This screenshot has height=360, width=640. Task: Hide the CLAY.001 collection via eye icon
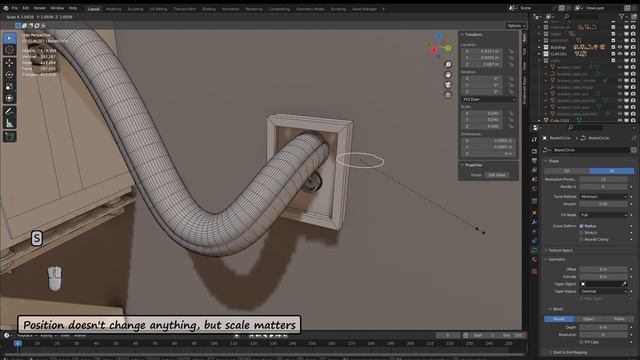click(x=620, y=54)
